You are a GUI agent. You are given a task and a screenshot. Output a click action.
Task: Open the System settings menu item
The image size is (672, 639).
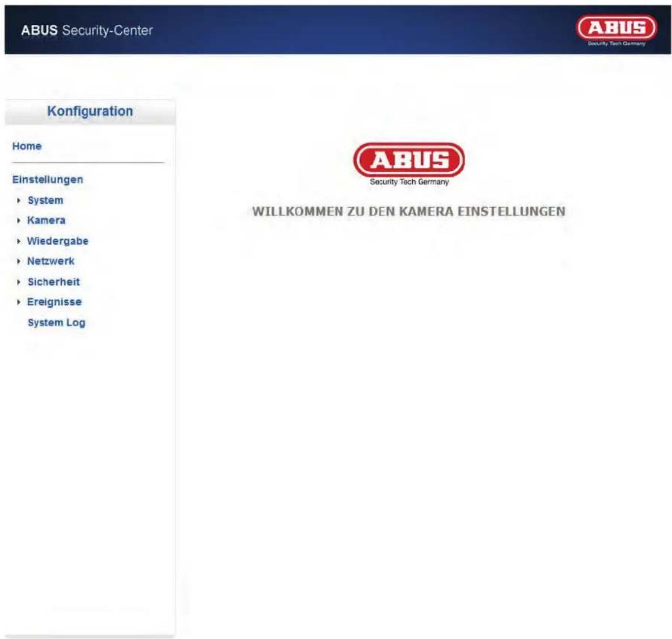[45, 200]
